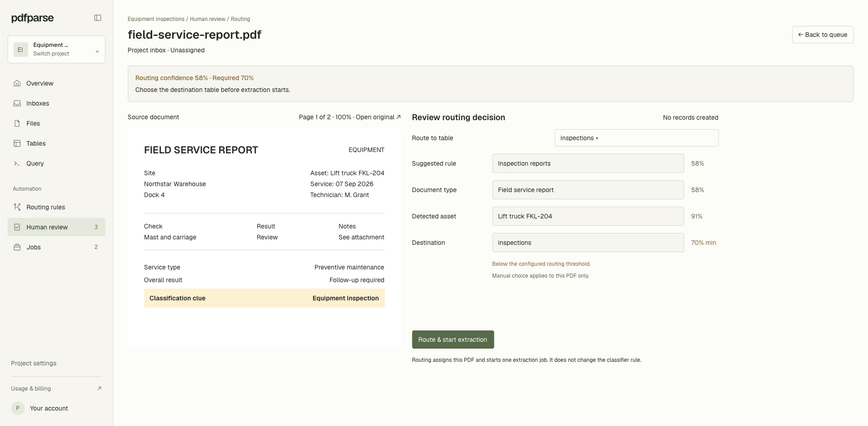Click the FIELD SERVICE REPORT heading

[x=201, y=150]
